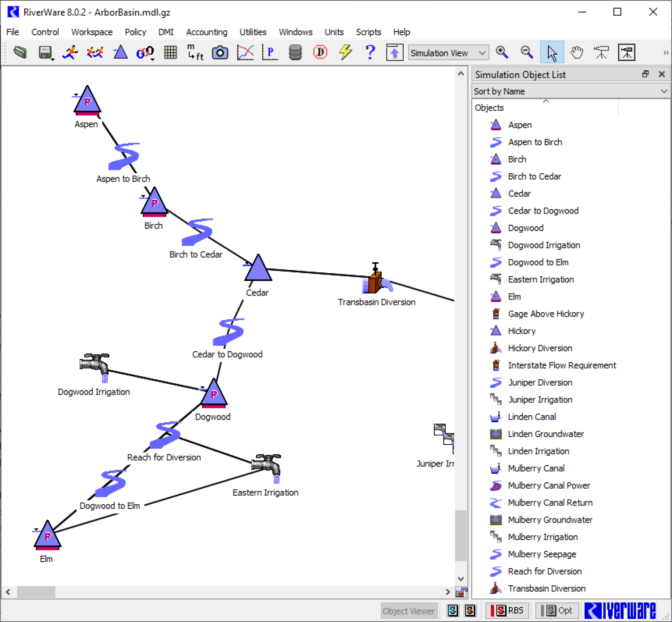Open the Accounting menu
This screenshot has width=672, height=622.
tap(207, 32)
